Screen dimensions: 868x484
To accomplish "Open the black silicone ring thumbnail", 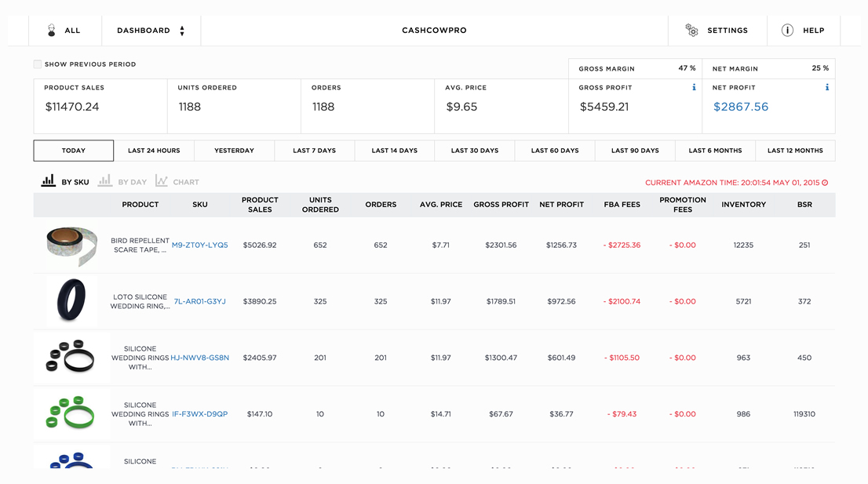I will pyautogui.click(x=71, y=300).
